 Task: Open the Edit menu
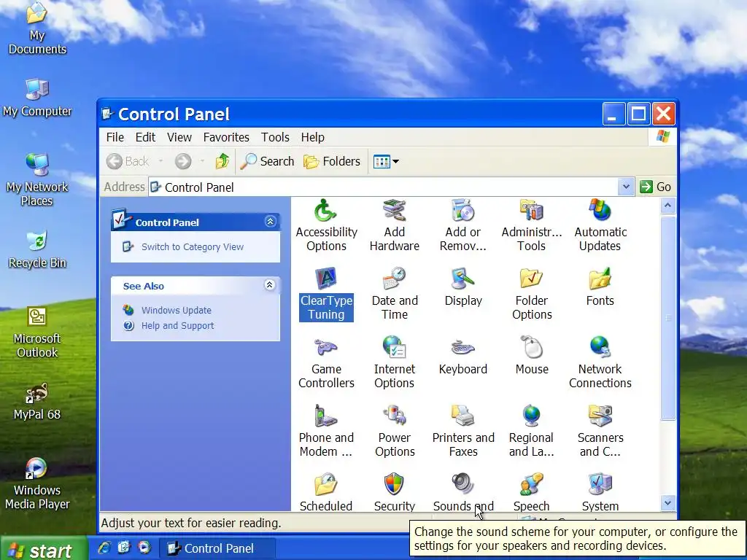145,137
